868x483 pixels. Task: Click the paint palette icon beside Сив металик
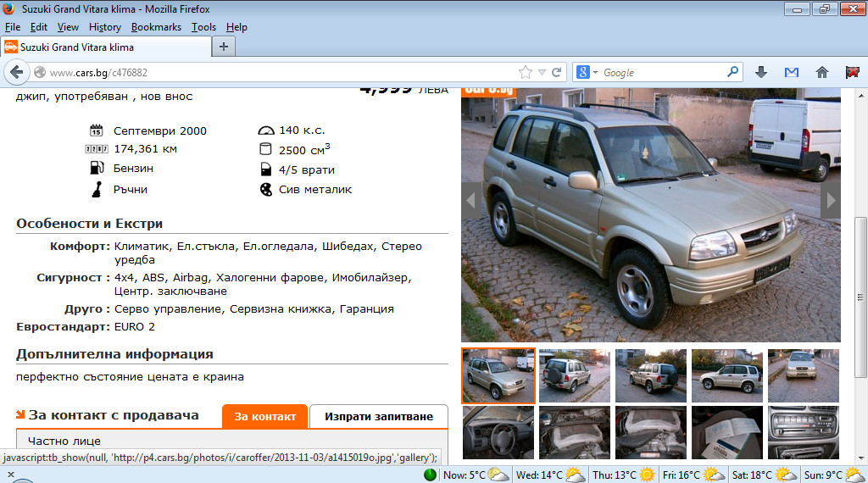click(x=266, y=189)
